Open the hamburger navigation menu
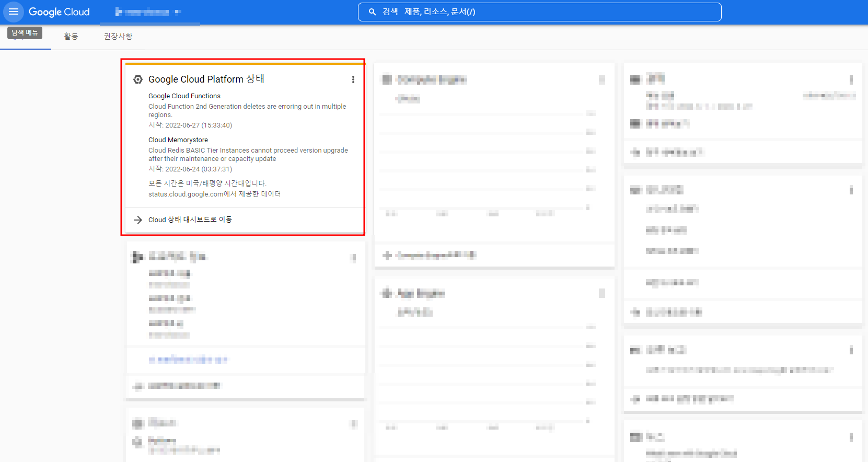The height and width of the screenshot is (462, 868). (14, 11)
